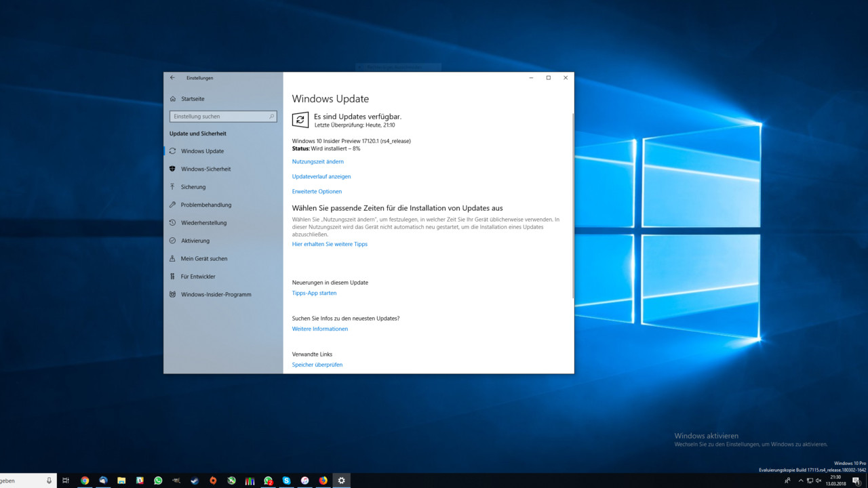868x488 pixels.
Task: Open iTunes from the taskbar
Action: tap(304, 481)
